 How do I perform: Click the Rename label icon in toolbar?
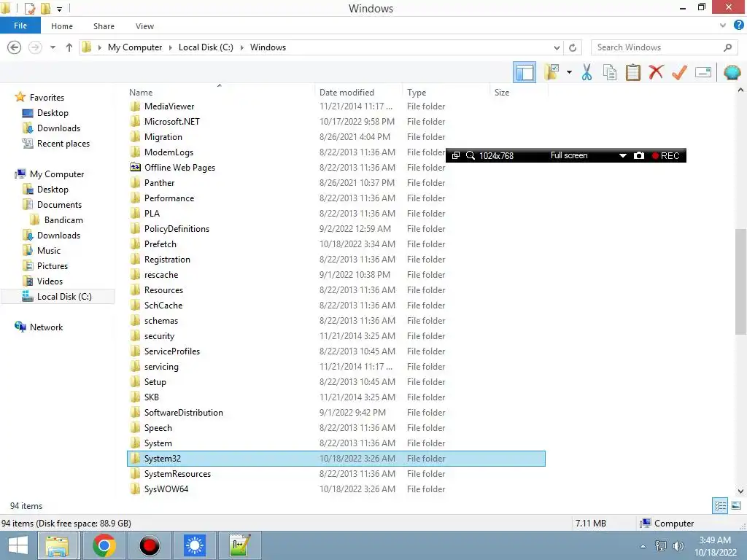coord(703,72)
